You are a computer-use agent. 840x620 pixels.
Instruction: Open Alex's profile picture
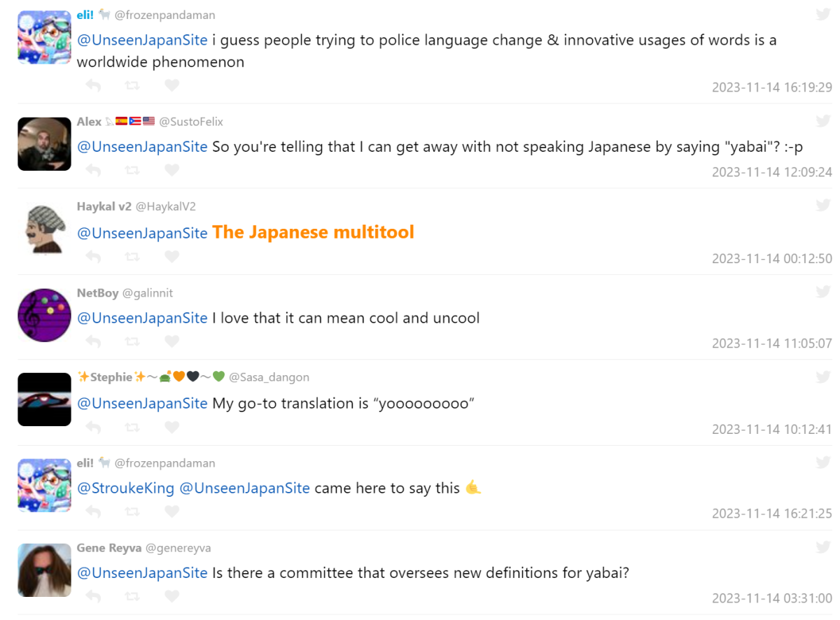coord(44,143)
